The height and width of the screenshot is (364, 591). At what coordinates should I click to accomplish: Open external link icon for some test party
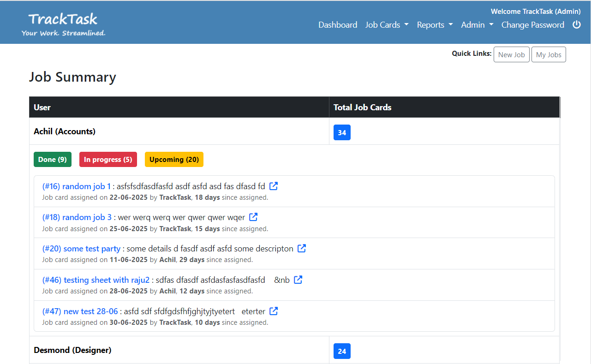pyautogui.click(x=302, y=248)
